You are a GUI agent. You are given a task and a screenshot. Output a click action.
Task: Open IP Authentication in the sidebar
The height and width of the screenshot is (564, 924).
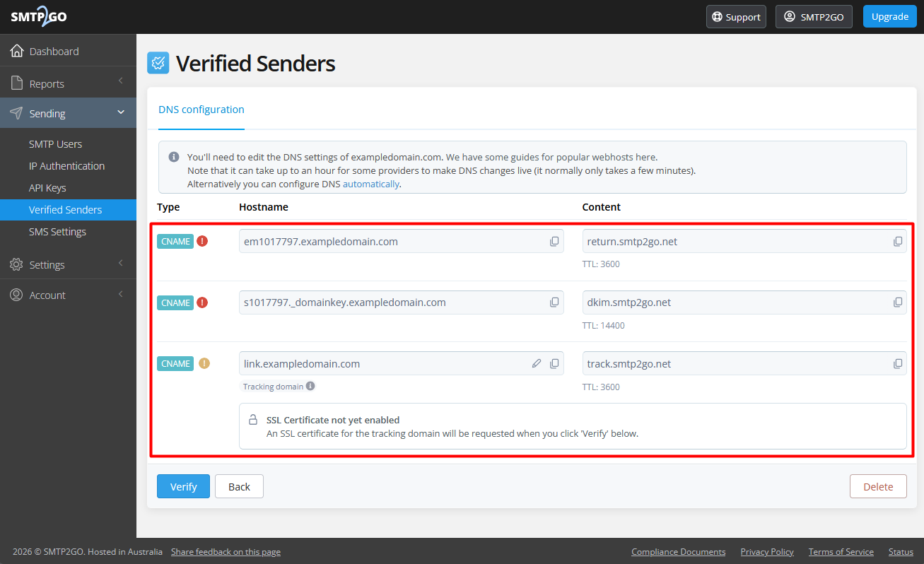[x=68, y=166]
